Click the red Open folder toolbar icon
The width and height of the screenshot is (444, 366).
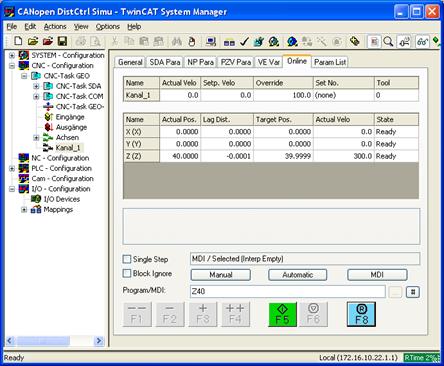click(48, 41)
